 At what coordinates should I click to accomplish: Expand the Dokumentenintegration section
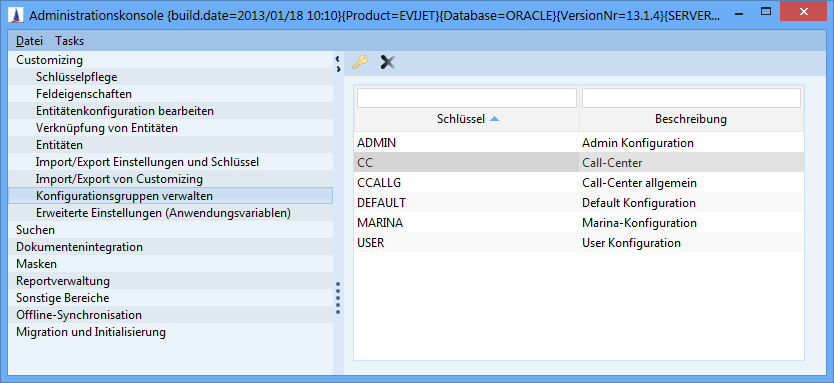point(171,247)
